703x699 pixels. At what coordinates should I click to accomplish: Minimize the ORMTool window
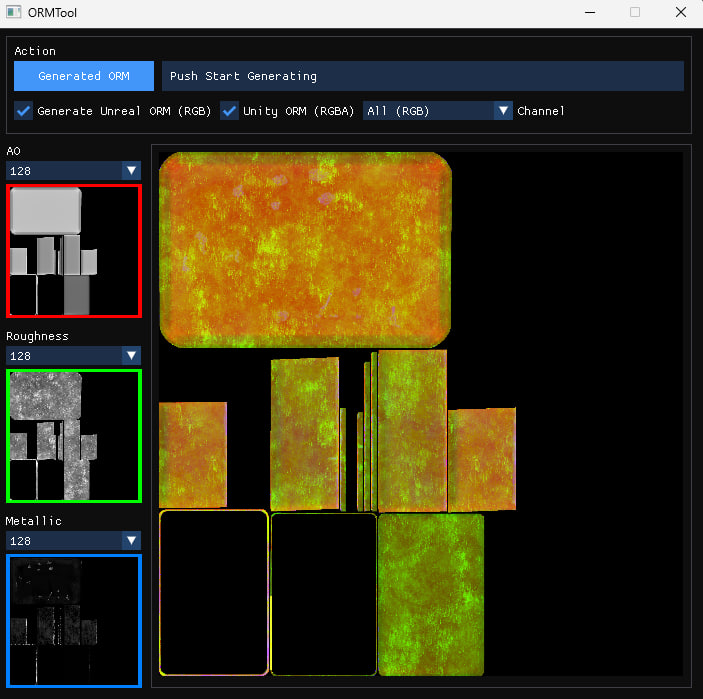[590, 13]
